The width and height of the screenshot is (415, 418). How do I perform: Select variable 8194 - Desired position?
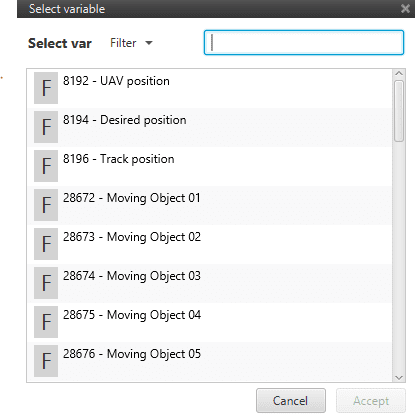(210, 127)
